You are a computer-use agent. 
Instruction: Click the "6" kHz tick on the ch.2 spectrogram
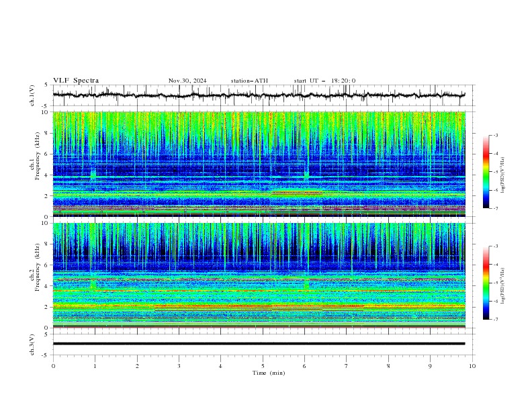click(x=48, y=265)
